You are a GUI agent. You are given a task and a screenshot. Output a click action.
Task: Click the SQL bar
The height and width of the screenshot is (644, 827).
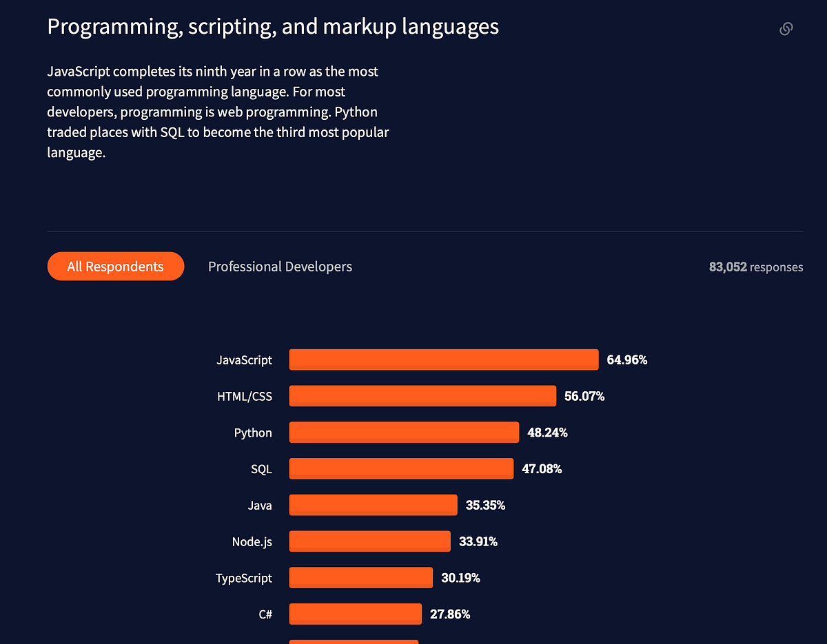point(400,468)
